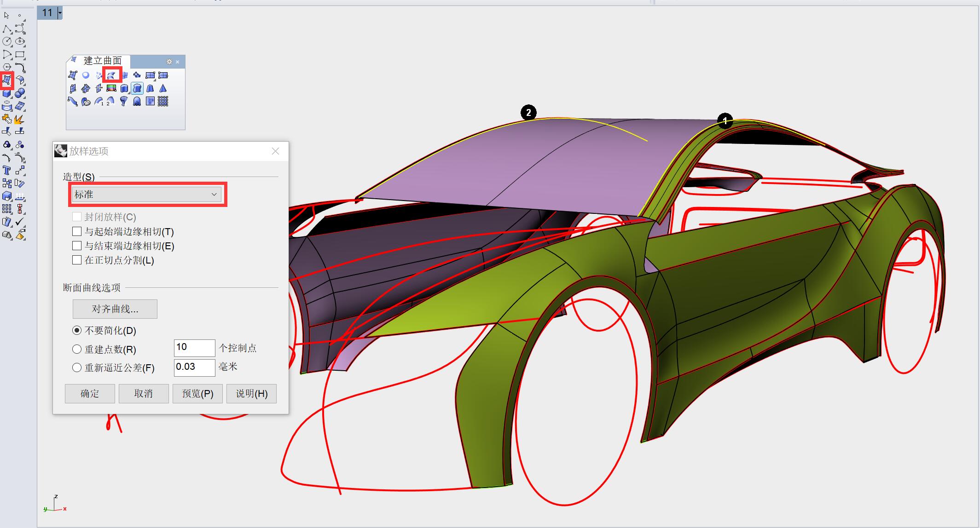Select the box solid tool

coord(6,93)
